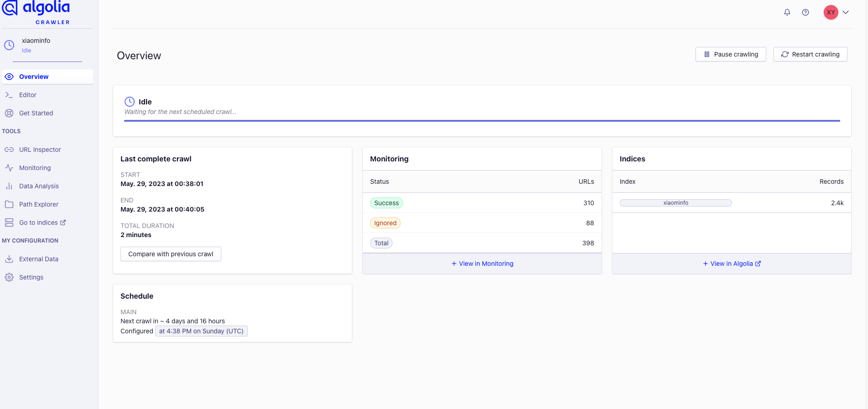
Task: Open the Settings gear icon
Action: (9, 277)
